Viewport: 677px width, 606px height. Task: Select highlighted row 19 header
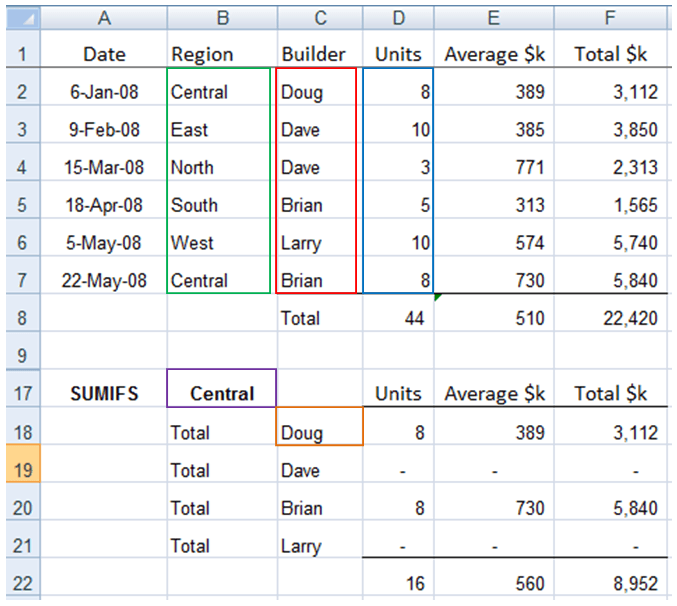[23, 464]
